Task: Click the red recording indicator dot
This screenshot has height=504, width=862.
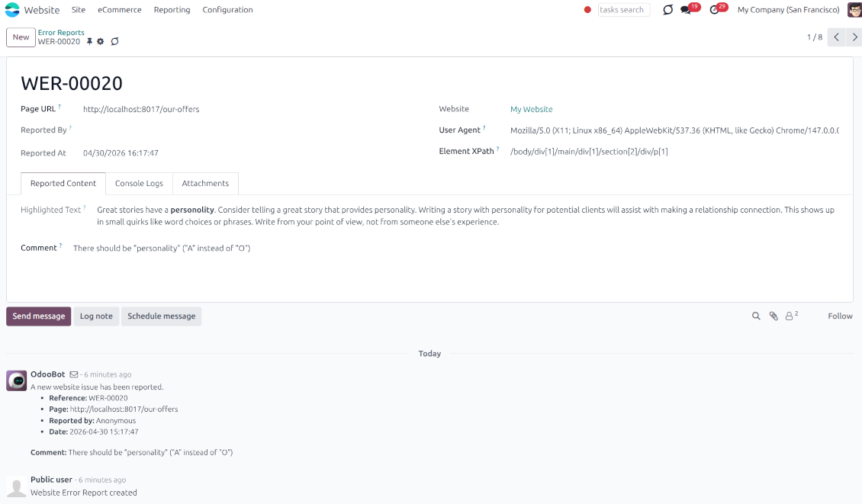Action: click(587, 10)
